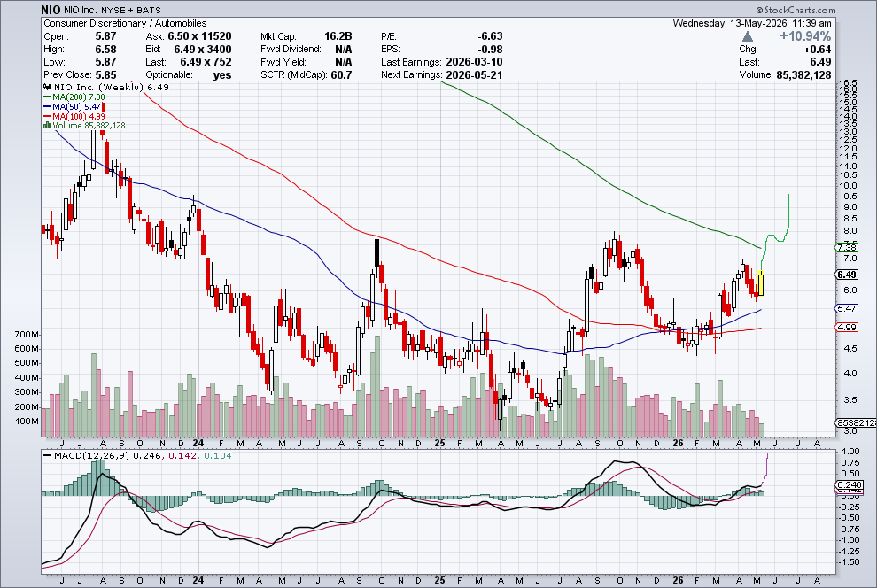The height and width of the screenshot is (588, 877).
Task: Click the '26' year label on price axis
Action: (679, 444)
